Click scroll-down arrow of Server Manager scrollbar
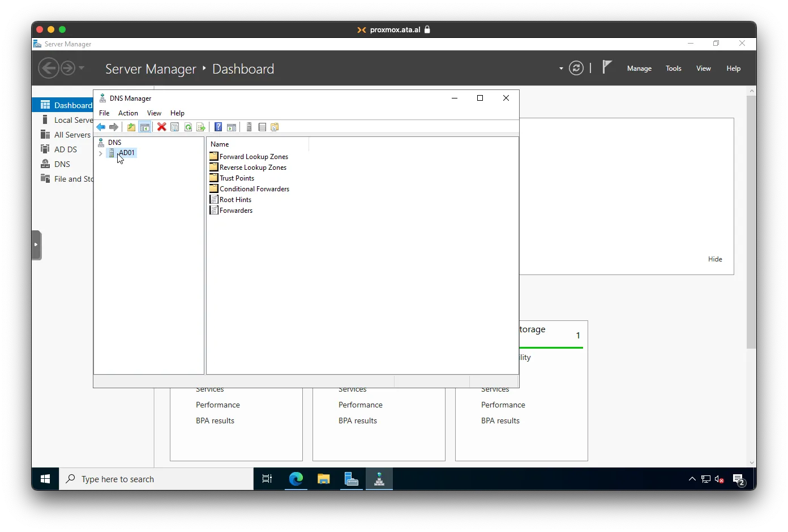The height and width of the screenshot is (532, 788). pos(751,462)
